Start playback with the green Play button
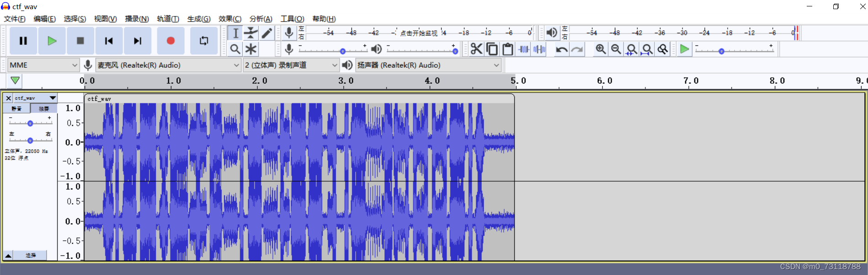 [x=52, y=41]
